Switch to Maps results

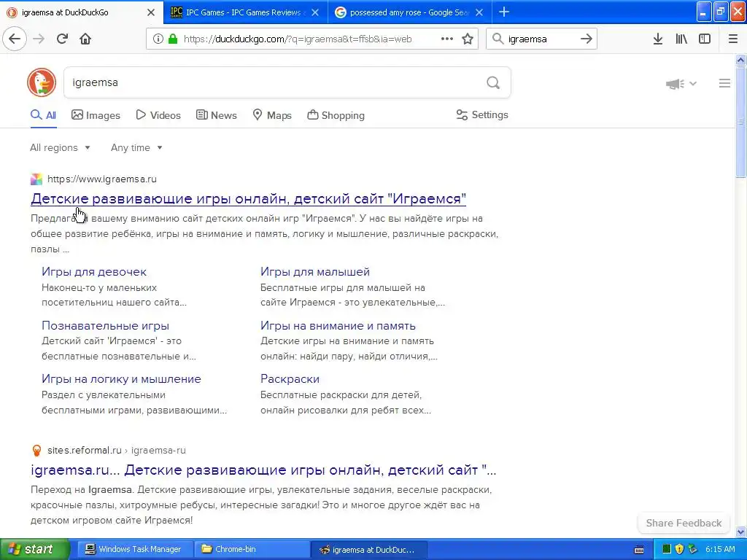click(x=272, y=115)
